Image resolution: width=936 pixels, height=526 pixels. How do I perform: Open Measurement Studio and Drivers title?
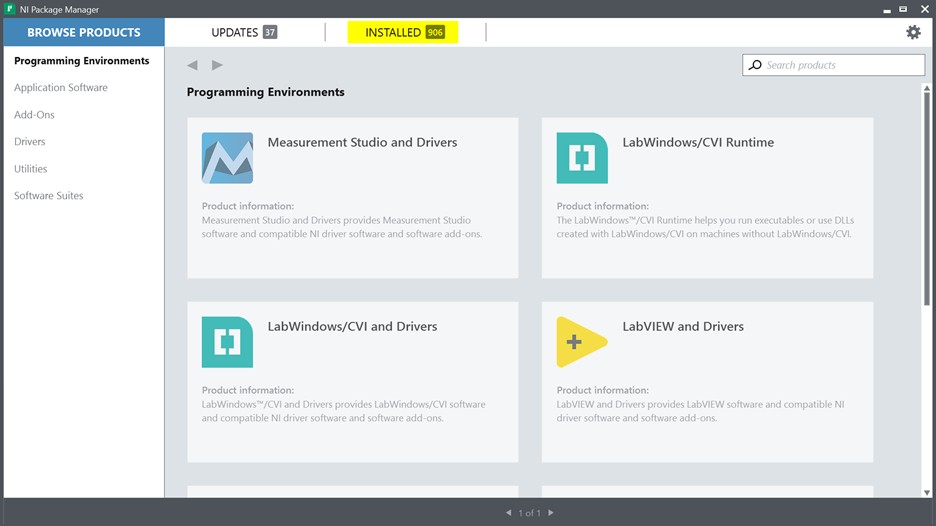[362, 142]
